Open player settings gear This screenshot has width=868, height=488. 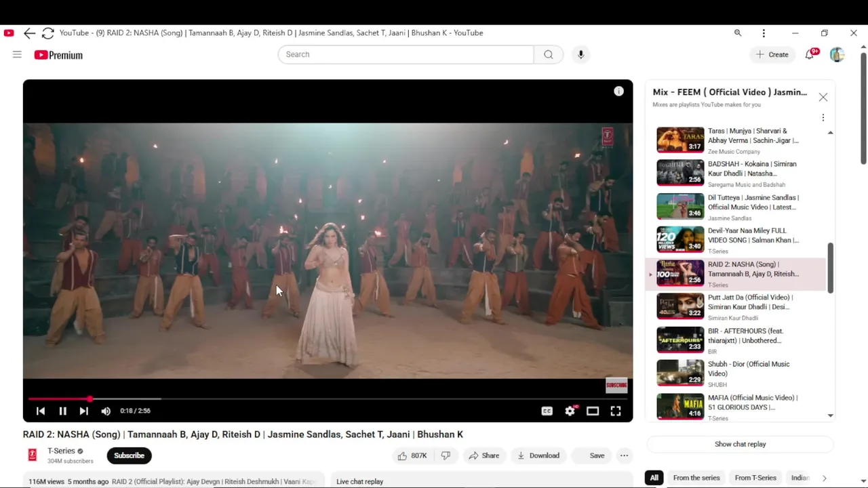pos(570,411)
